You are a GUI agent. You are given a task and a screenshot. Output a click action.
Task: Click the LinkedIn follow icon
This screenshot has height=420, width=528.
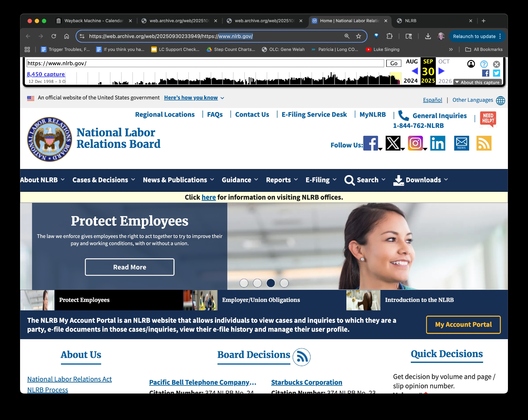click(438, 143)
